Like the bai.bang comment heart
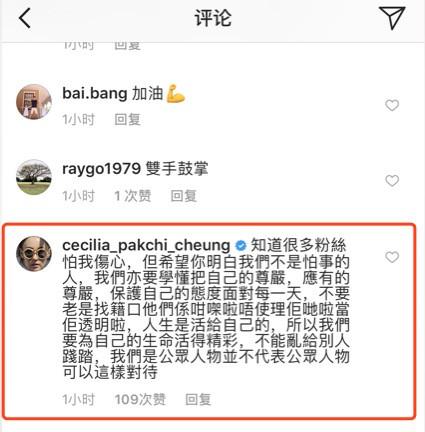This screenshot has width=425, height=432. coord(392,105)
